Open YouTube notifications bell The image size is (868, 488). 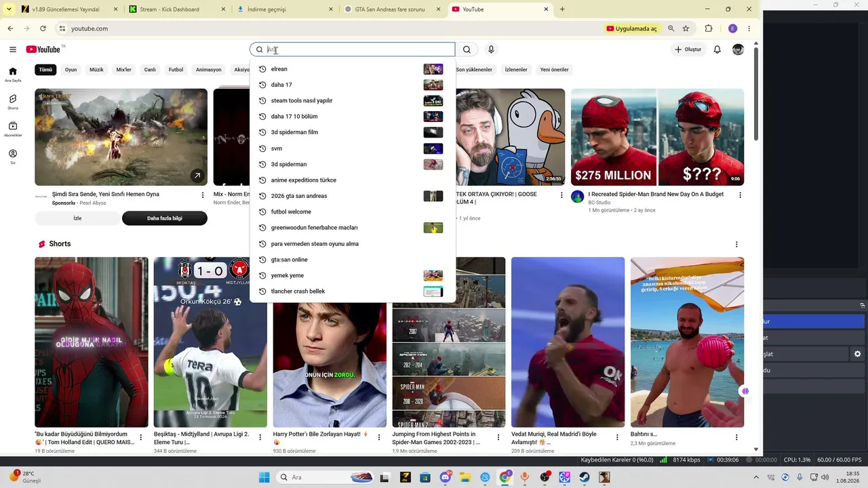(x=717, y=49)
